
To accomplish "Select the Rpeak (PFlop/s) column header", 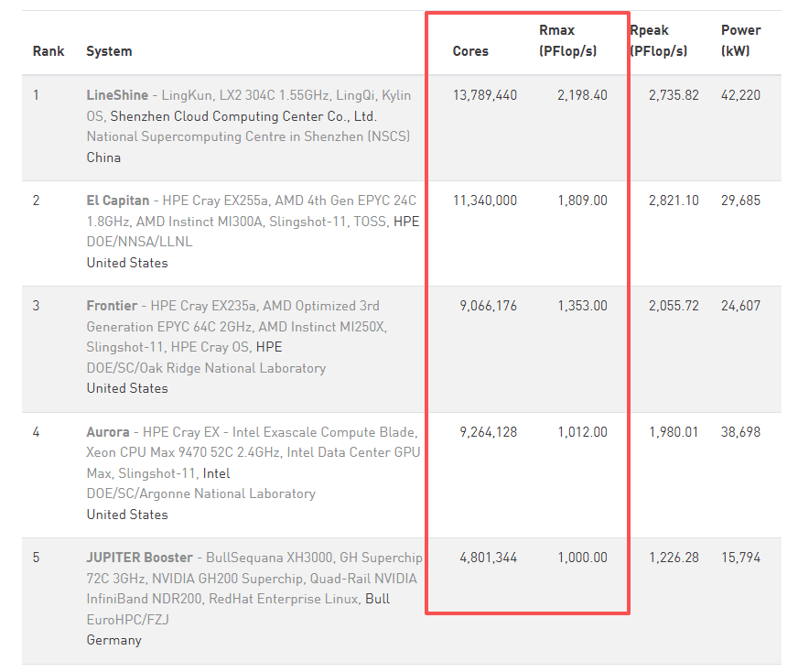I will [659, 41].
